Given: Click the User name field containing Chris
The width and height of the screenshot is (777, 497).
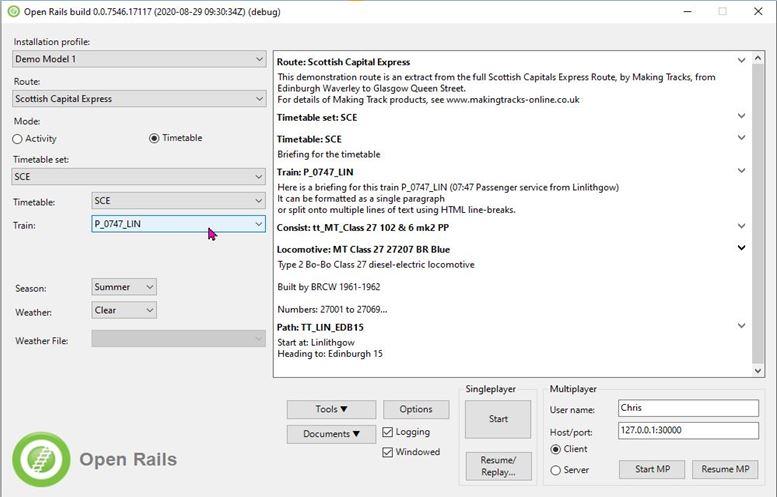Looking at the screenshot, I should [x=688, y=408].
